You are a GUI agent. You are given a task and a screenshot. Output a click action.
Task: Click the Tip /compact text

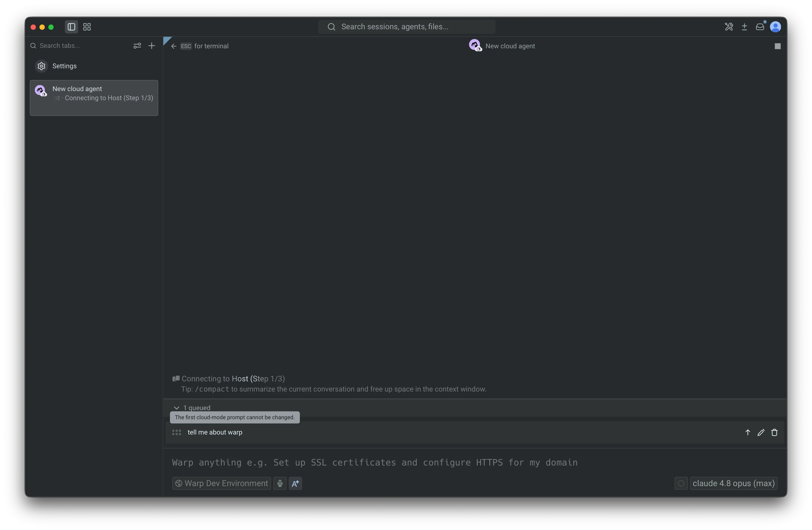334,389
